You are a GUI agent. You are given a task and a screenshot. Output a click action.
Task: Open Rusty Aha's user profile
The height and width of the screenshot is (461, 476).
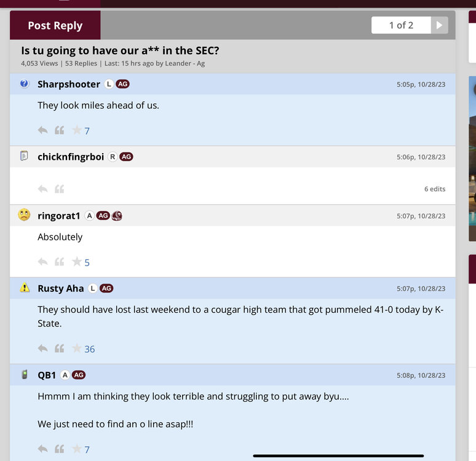tap(61, 288)
